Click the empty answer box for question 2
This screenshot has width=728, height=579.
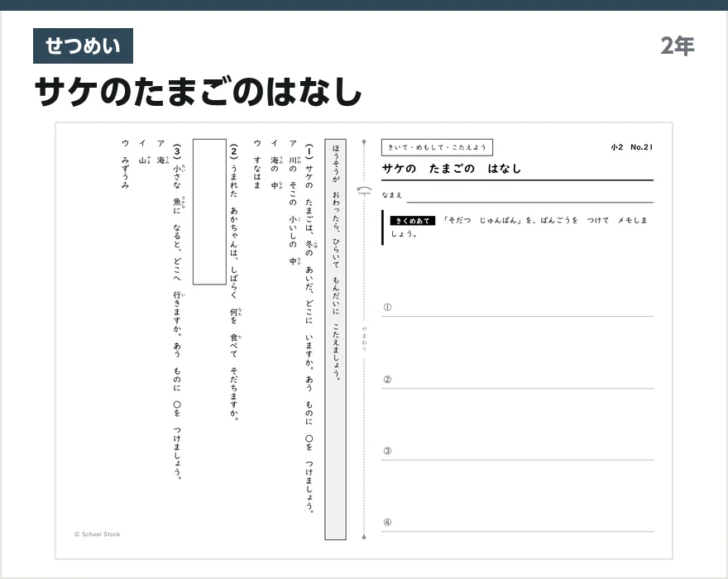pyautogui.click(x=209, y=212)
